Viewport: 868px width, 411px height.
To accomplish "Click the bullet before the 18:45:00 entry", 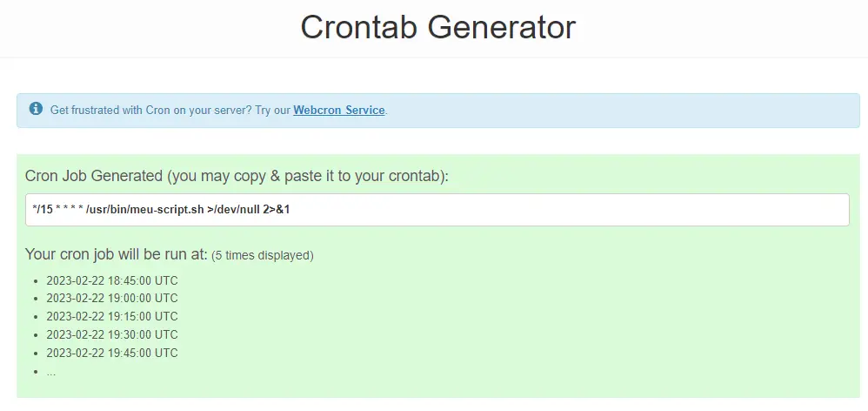I will click(36, 281).
